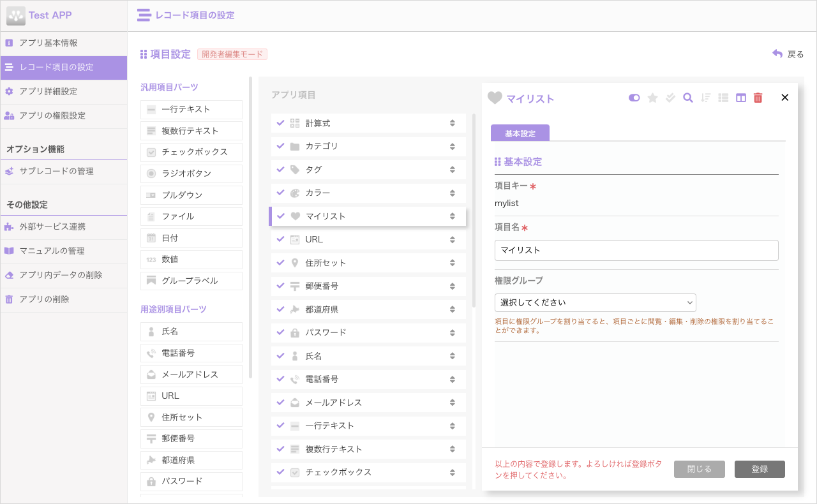Add 一行テキスト part from generic parts
Image resolution: width=817 pixels, height=504 pixels.
191,110
